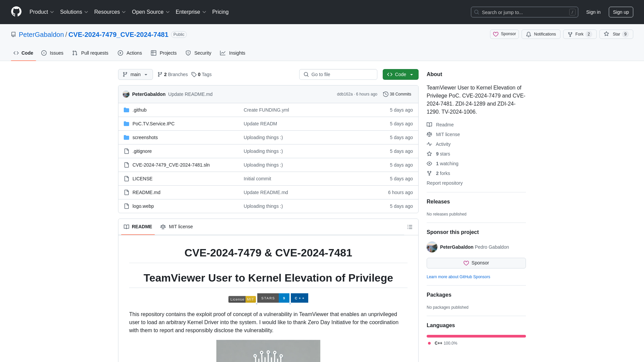Focus the Go to file field
This screenshot has height=362, width=644.
click(338, 74)
